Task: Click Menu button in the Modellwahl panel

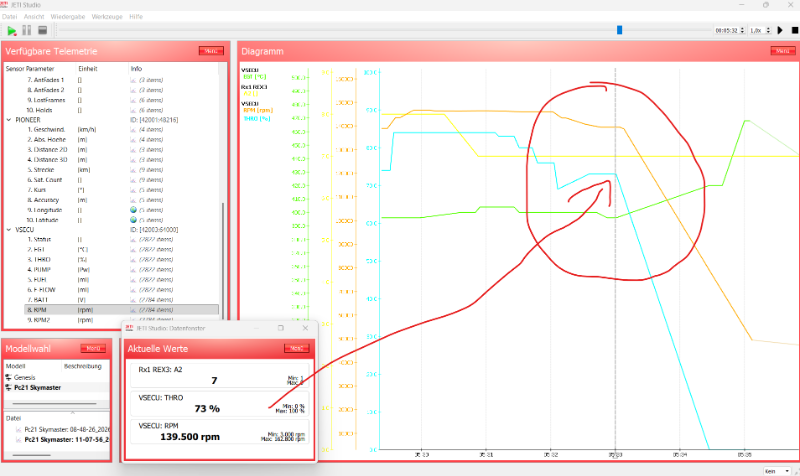Action: point(93,348)
